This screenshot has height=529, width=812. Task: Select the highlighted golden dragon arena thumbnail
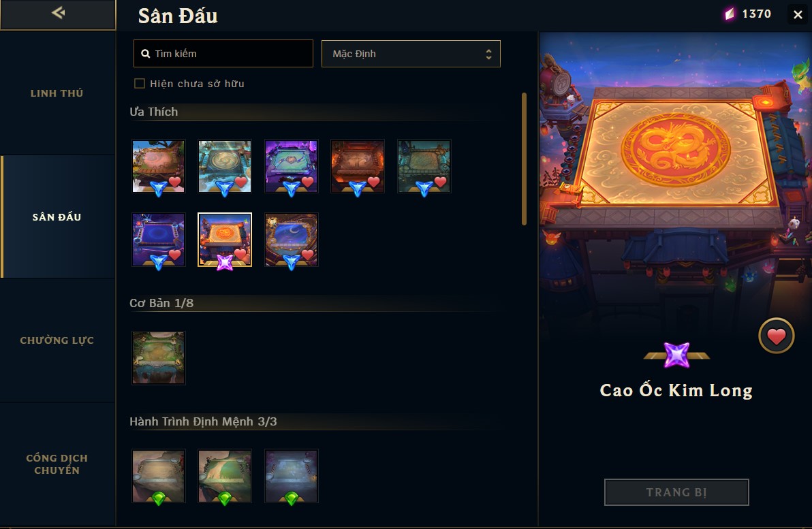[x=225, y=240]
